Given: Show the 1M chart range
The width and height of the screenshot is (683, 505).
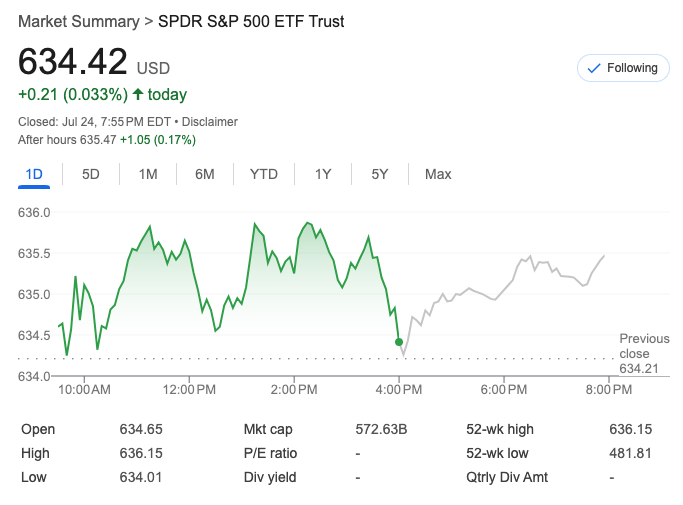Looking at the screenshot, I should click(x=148, y=174).
